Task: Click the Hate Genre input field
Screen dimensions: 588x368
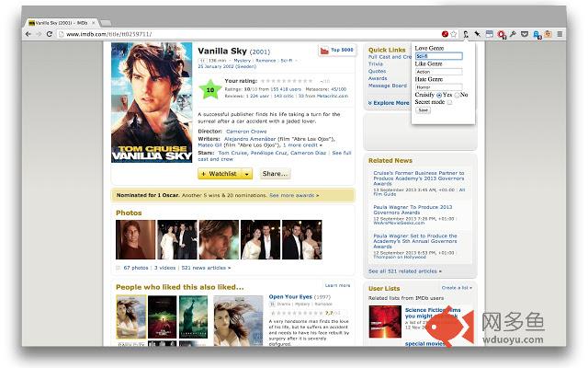Action: tap(439, 86)
